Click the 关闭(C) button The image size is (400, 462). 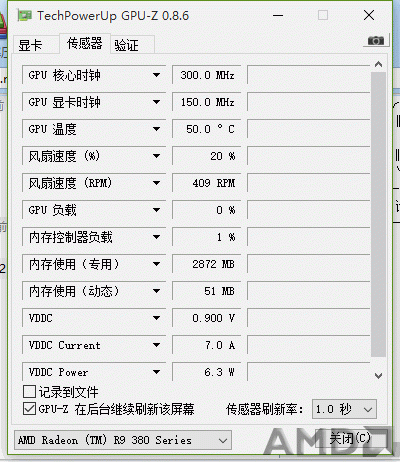coord(350,438)
